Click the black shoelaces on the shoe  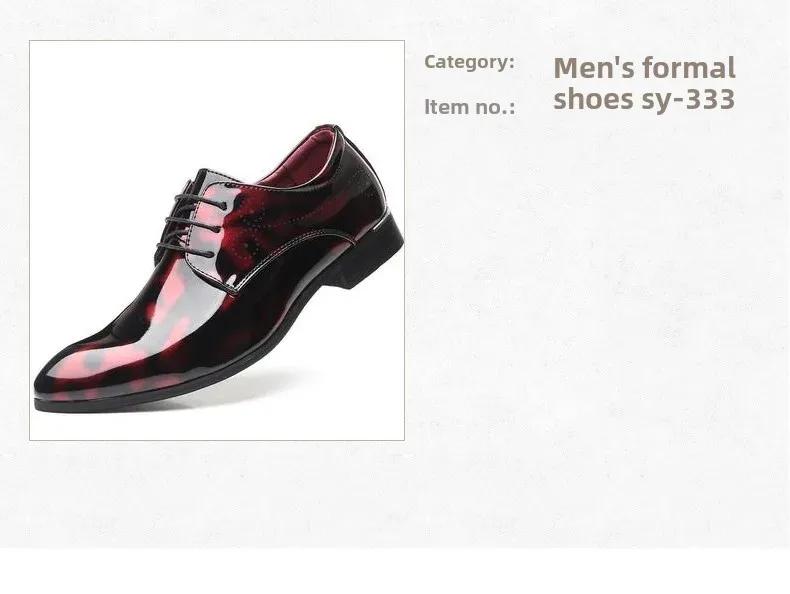coord(190,222)
